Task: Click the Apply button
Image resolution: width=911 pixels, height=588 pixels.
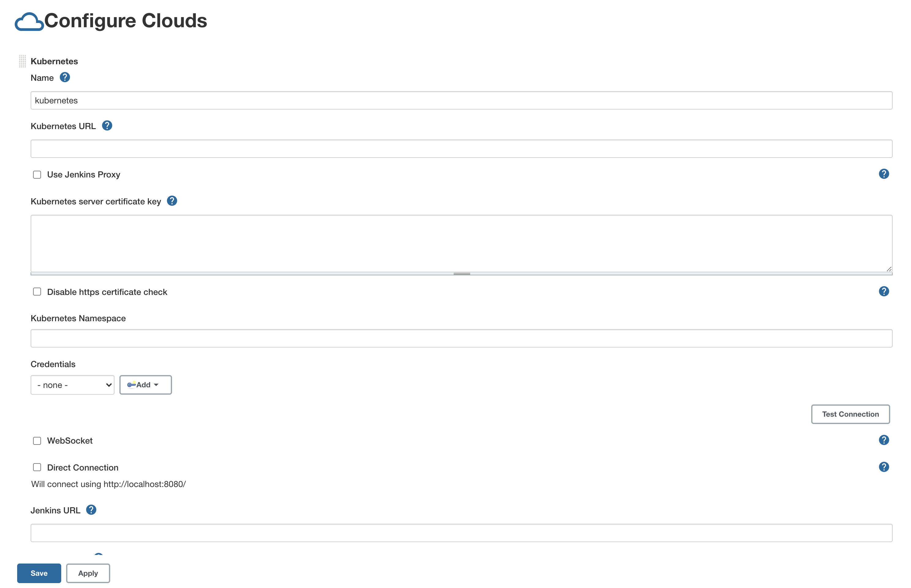Action: coord(88,573)
